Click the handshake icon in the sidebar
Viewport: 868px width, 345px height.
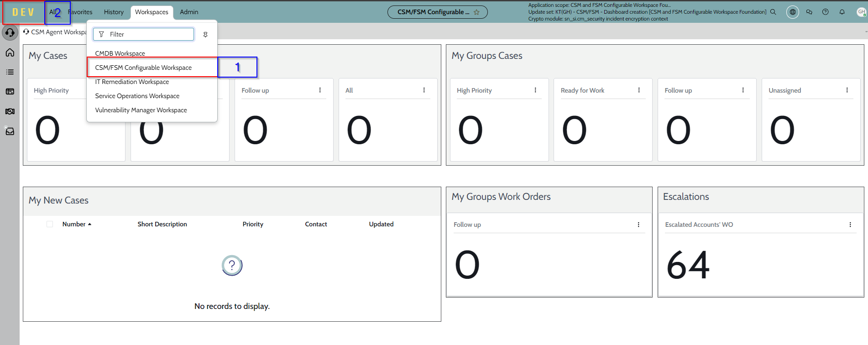[x=10, y=111]
